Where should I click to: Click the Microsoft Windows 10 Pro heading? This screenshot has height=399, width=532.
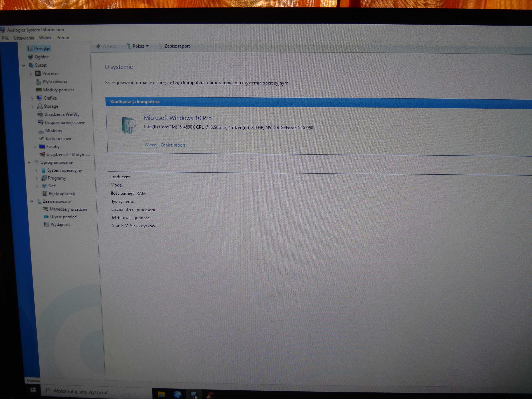click(x=178, y=118)
